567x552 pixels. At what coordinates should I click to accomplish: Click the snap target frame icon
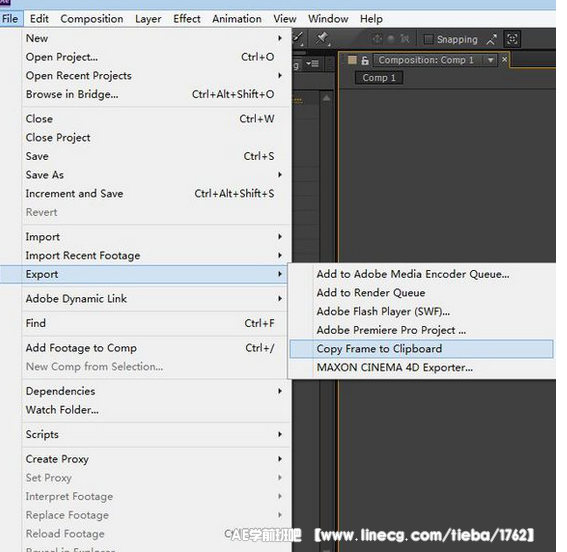[x=512, y=39]
